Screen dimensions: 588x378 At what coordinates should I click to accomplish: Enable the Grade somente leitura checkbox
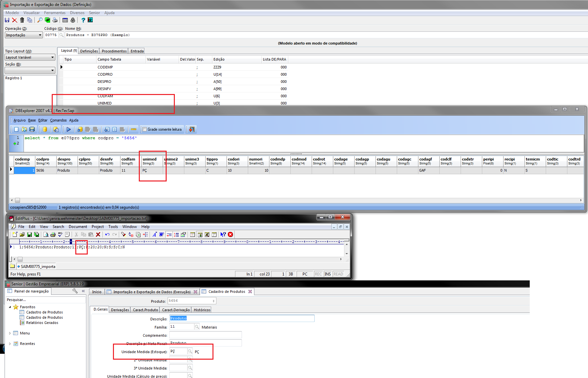[144, 129]
